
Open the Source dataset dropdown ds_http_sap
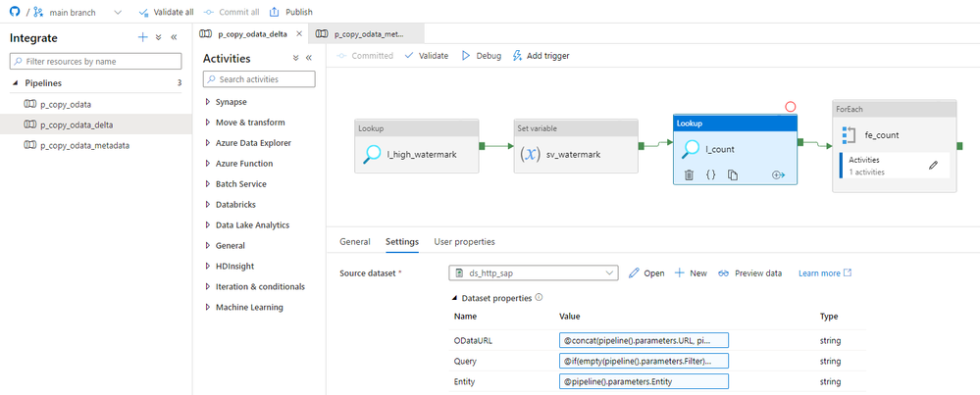534,272
